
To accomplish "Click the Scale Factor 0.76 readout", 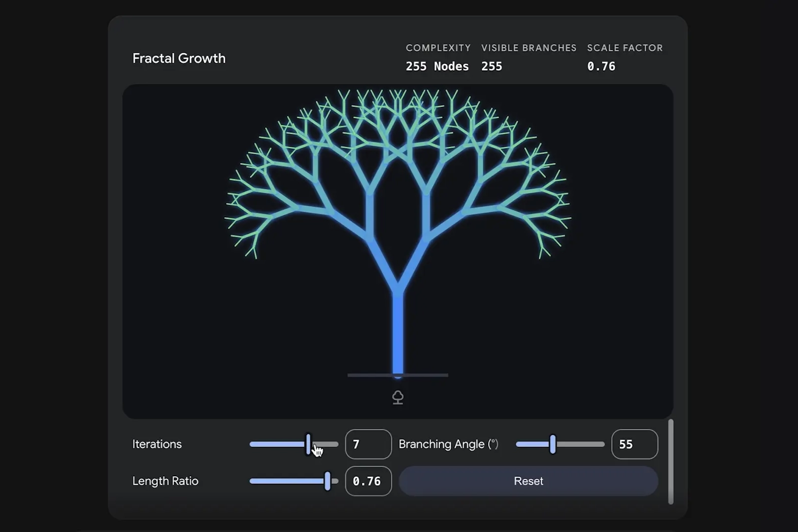I will tap(601, 66).
